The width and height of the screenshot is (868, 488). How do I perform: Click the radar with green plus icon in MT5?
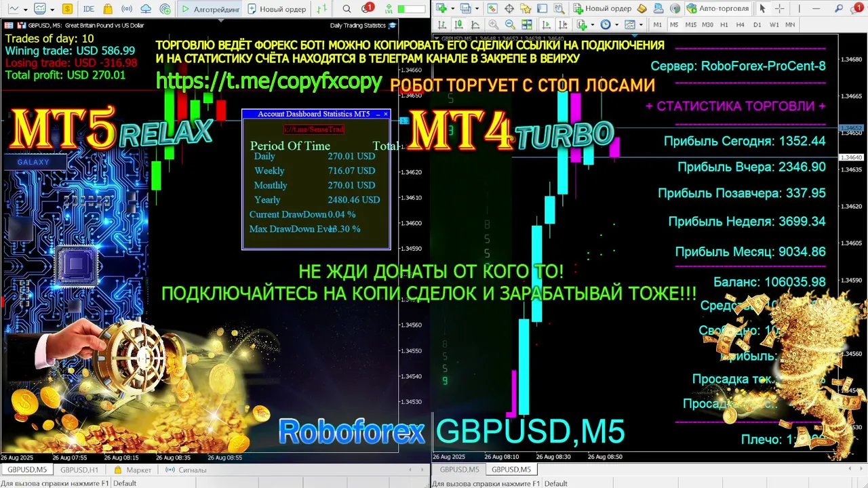coord(165,9)
